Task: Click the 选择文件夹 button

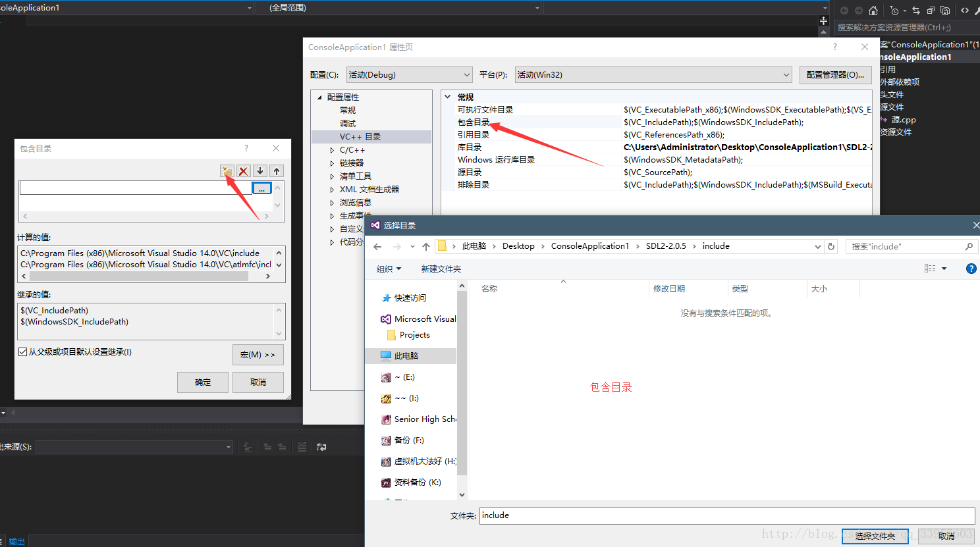Action: coord(875,536)
